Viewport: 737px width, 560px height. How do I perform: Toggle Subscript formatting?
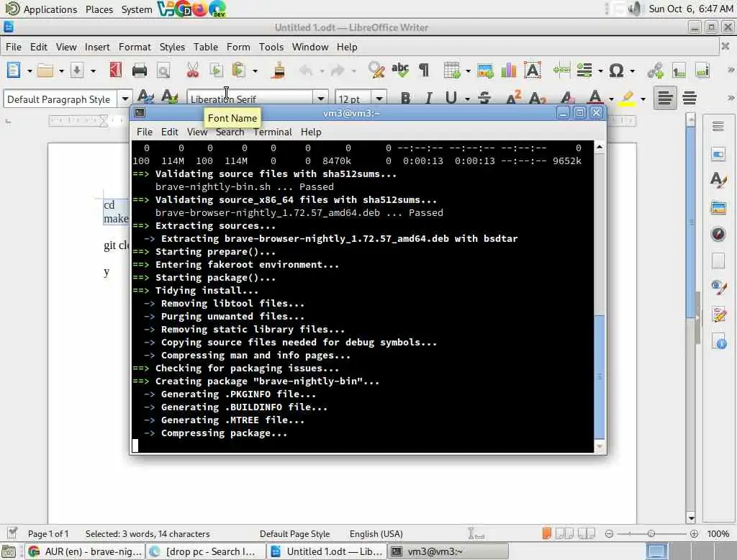click(537, 99)
